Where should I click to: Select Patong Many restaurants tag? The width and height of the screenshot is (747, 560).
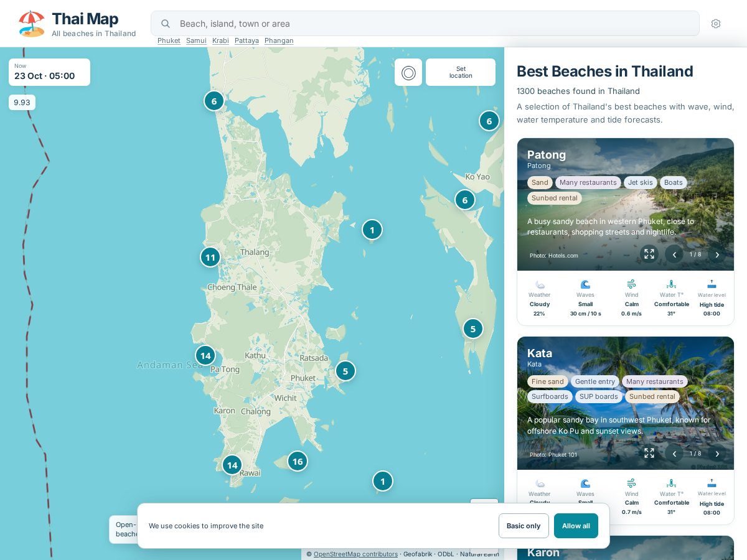tap(588, 182)
